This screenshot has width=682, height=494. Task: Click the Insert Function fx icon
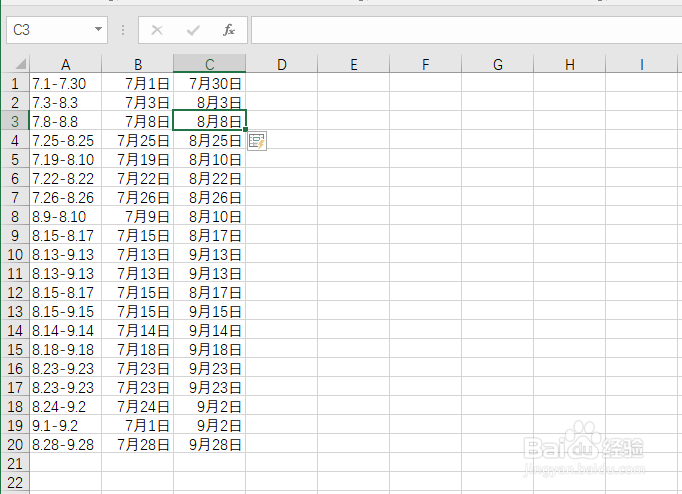click(229, 30)
